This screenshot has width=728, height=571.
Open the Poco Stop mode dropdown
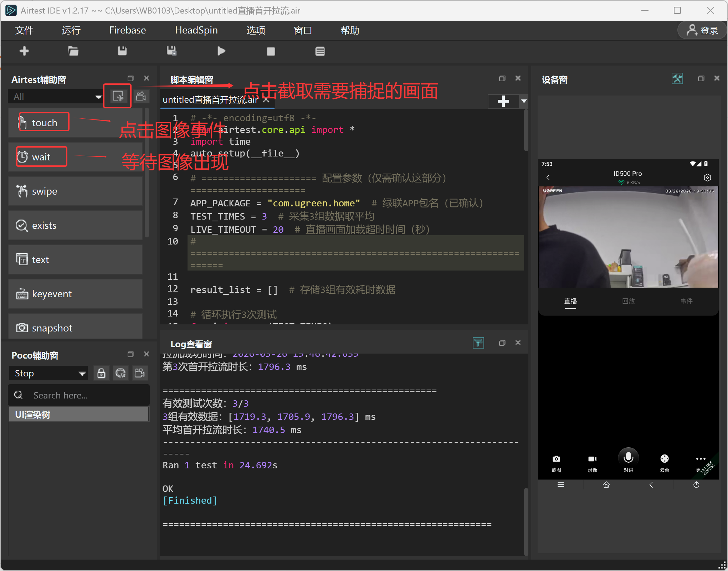coord(48,373)
